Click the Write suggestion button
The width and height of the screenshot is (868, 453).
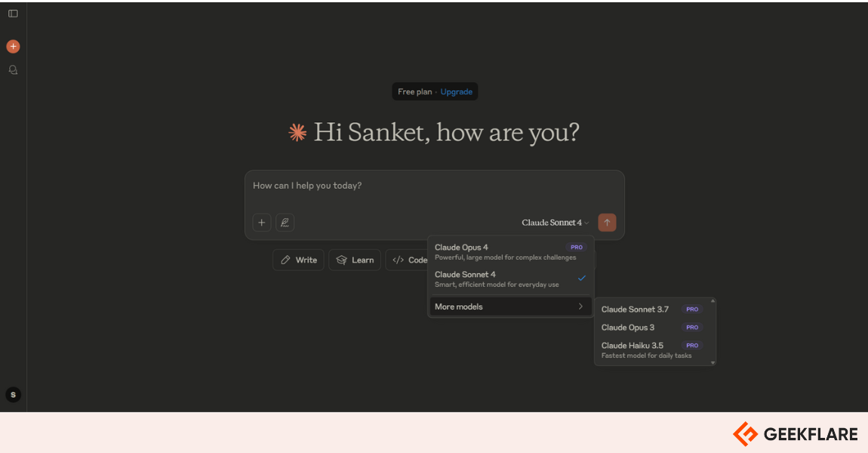[298, 260]
